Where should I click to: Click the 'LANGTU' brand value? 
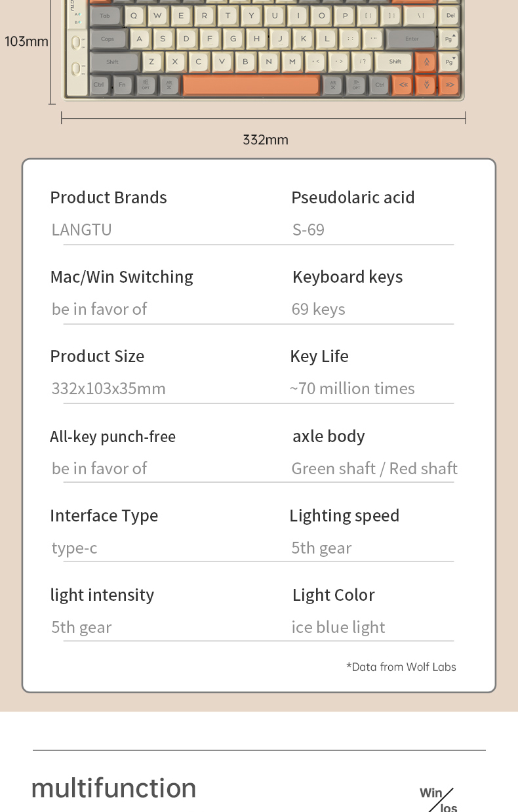pyautogui.click(x=82, y=230)
